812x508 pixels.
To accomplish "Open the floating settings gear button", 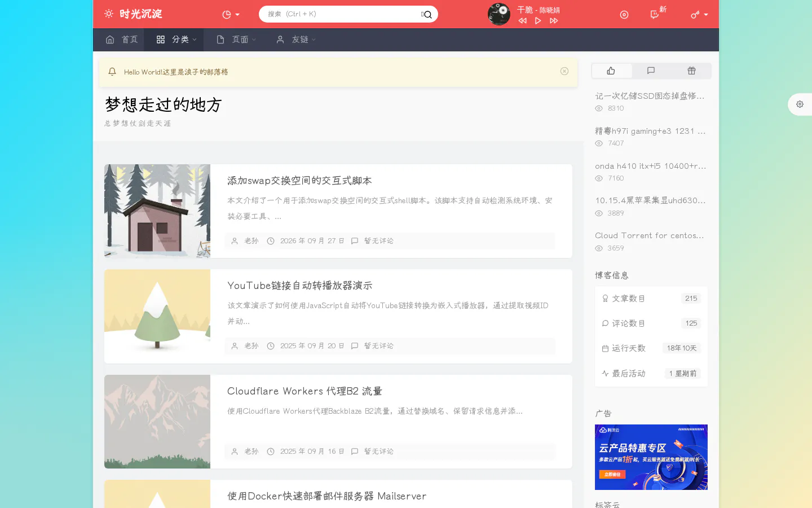I will [800, 104].
